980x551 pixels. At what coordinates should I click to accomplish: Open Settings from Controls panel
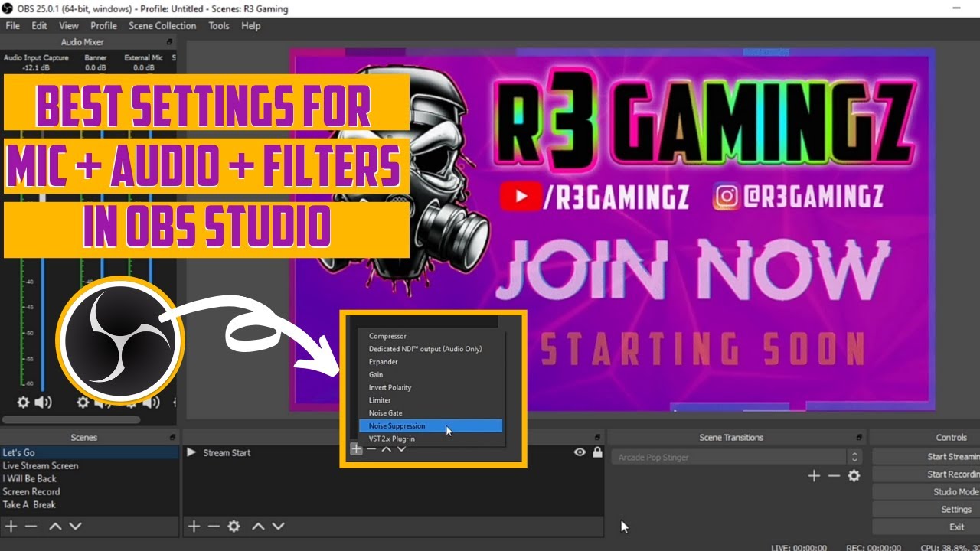926,509
